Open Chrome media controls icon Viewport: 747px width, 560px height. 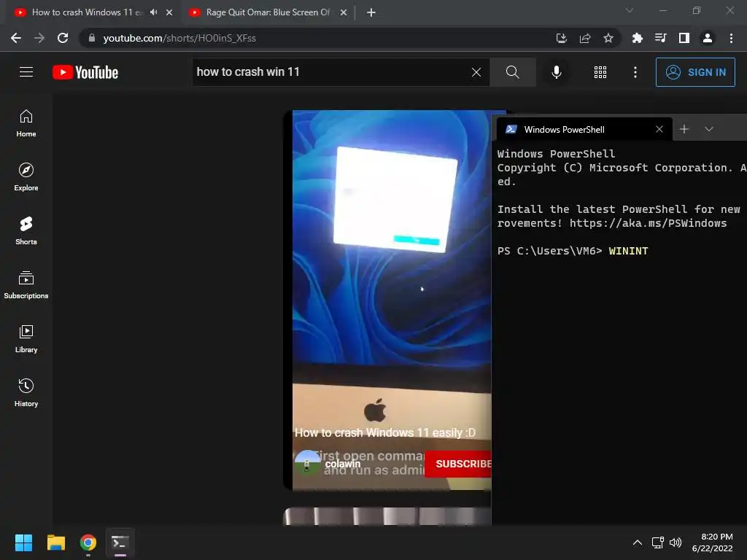click(660, 38)
